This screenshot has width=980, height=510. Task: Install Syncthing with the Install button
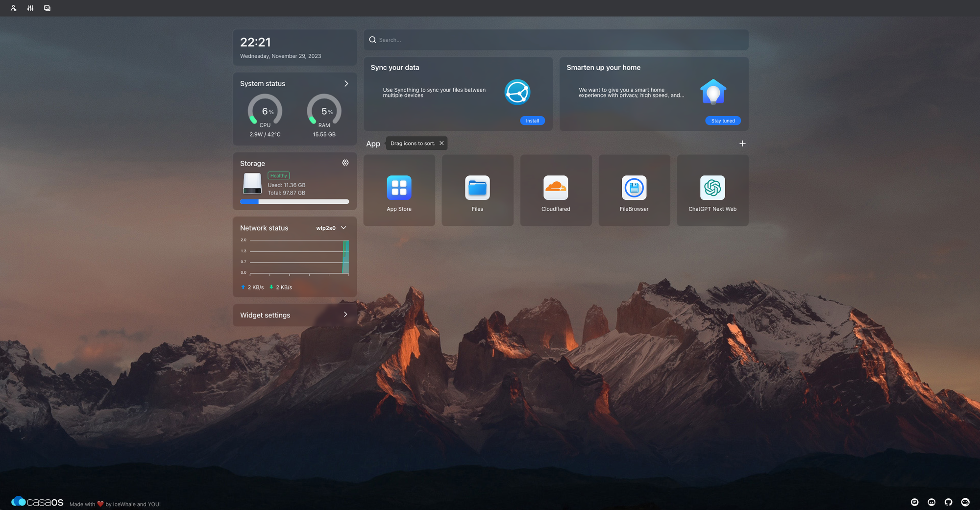[532, 121]
